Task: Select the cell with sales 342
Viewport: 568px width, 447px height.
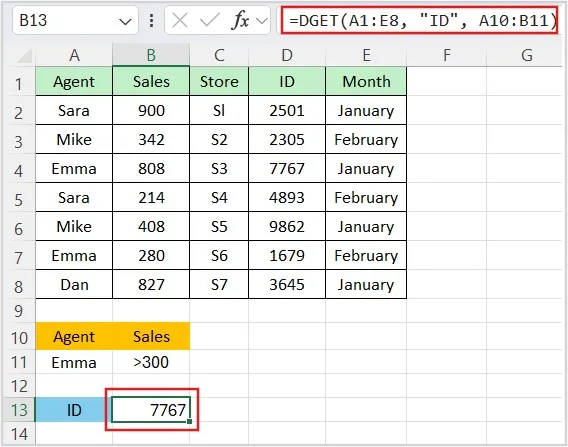Action: click(x=151, y=139)
